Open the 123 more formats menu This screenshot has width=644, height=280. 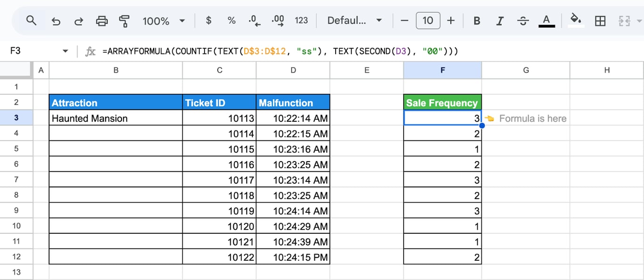click(301, 20)
